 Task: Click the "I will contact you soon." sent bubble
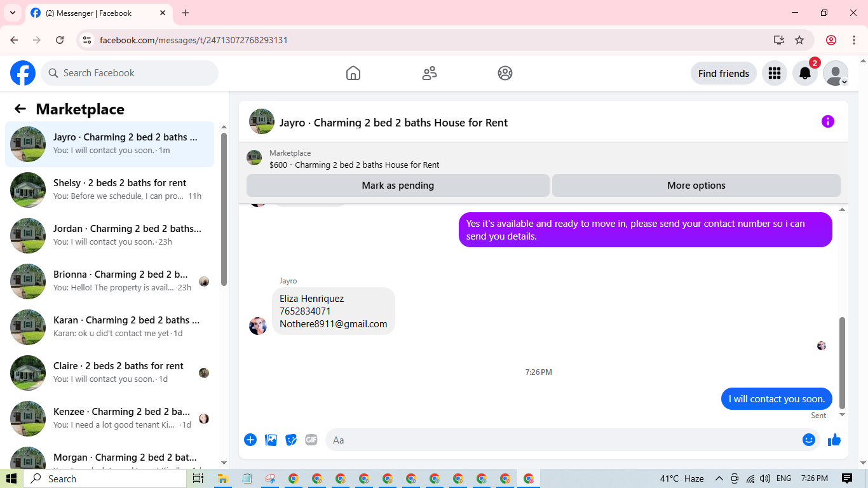coord(776,398)
